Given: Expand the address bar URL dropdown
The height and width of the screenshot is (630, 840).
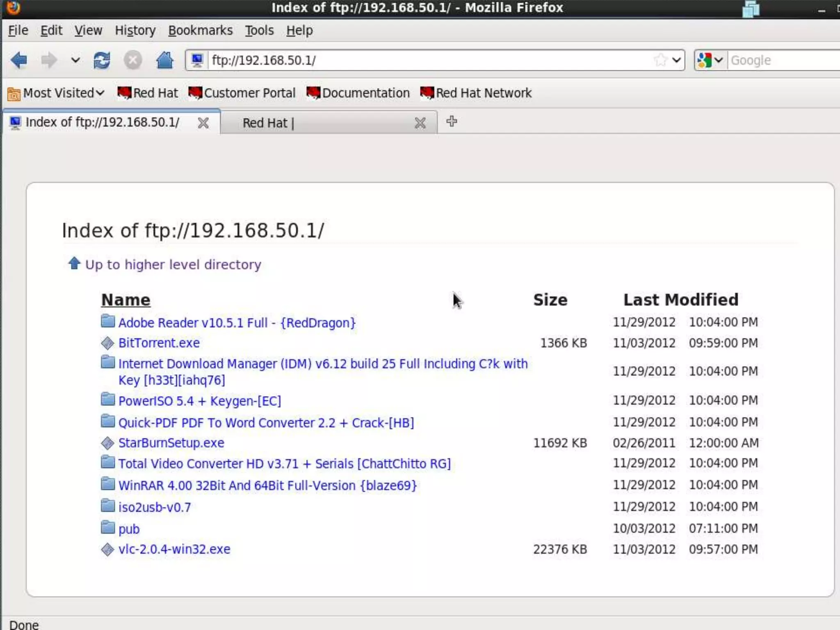Looking at the screenshot, I should (x=677, y=60).
